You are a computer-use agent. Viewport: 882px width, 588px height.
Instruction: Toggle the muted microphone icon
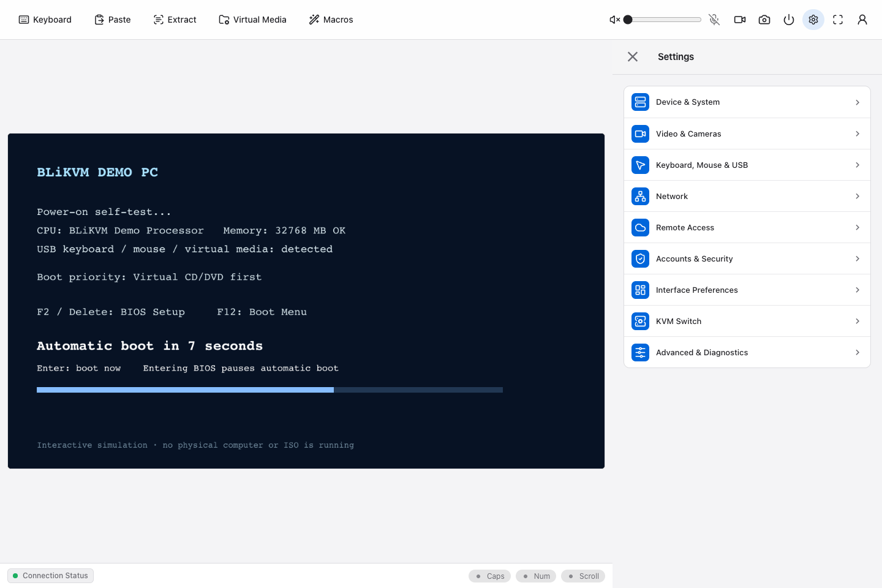714,20
